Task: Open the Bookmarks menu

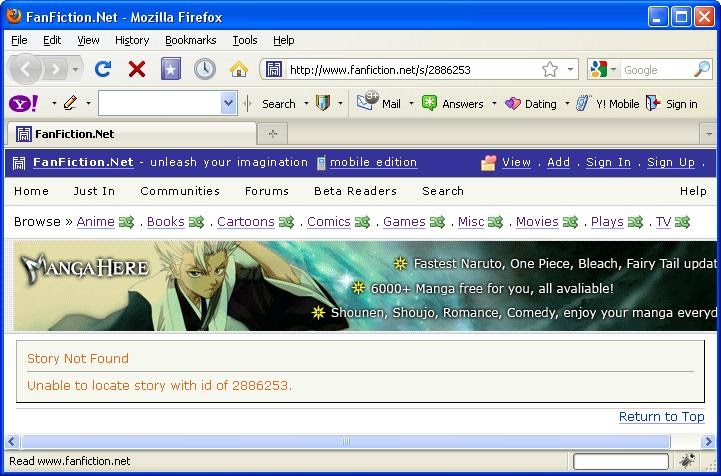Action: click(191, 40)
